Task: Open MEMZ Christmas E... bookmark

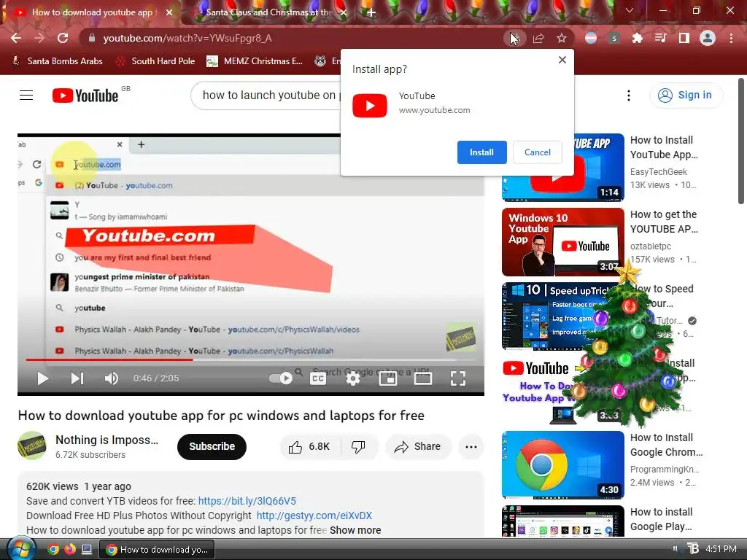Action: (x=255, y=61)
